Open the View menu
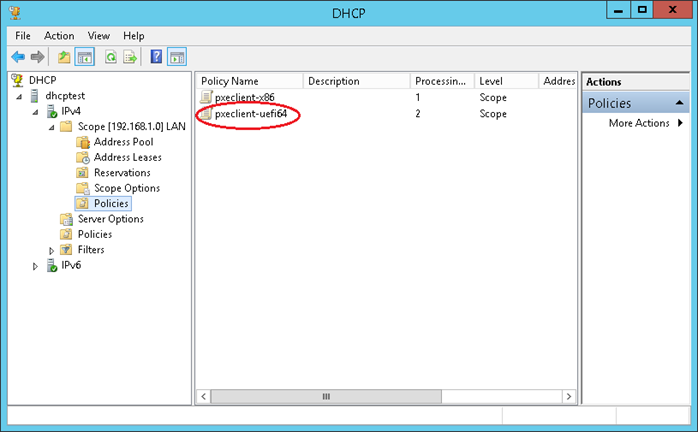 98,35
